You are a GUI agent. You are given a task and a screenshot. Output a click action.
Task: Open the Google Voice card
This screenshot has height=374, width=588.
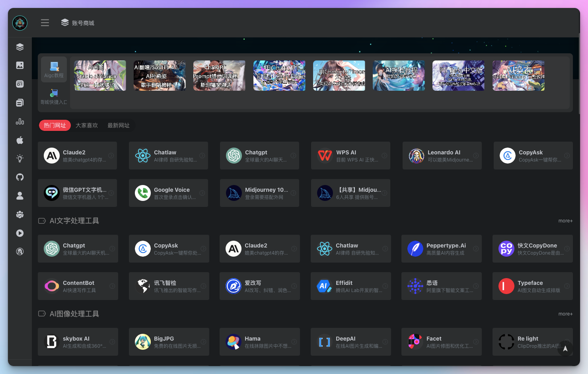[x=168, y=193]
